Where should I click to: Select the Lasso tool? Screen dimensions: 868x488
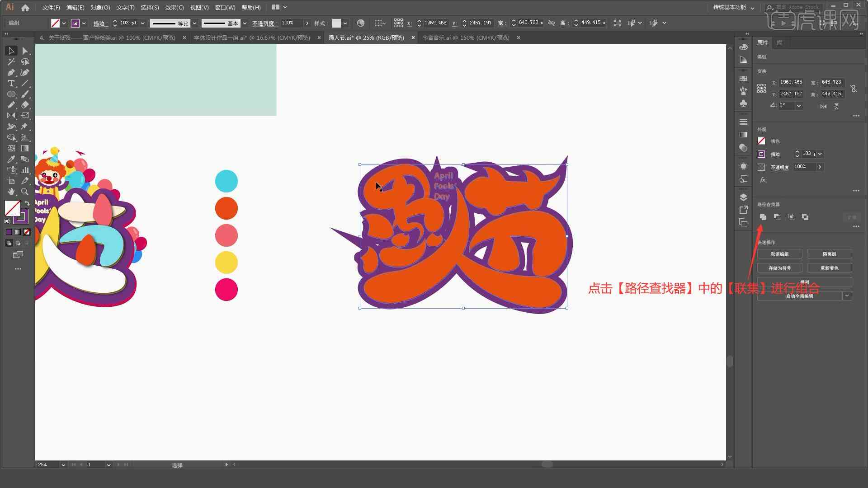pos(25,62)
